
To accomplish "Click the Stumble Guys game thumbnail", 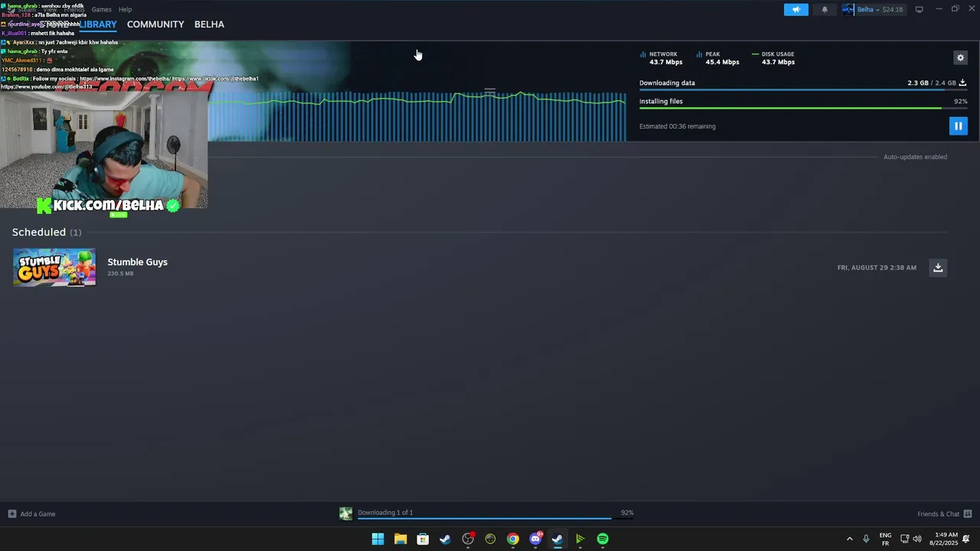I will tap(54, 267).
